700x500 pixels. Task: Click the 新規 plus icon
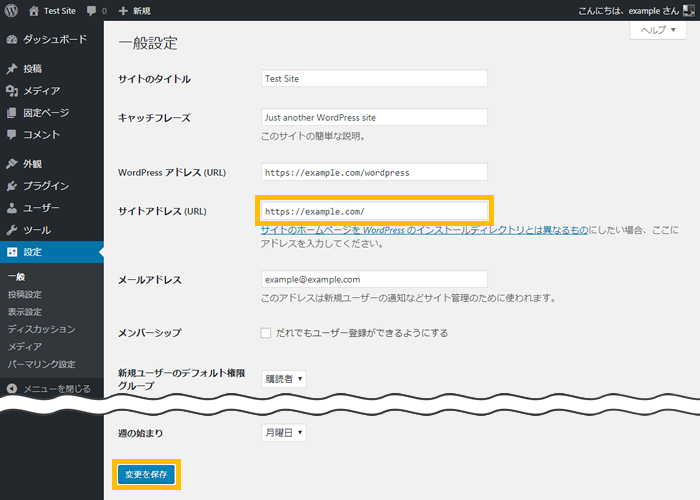point(123,10)
